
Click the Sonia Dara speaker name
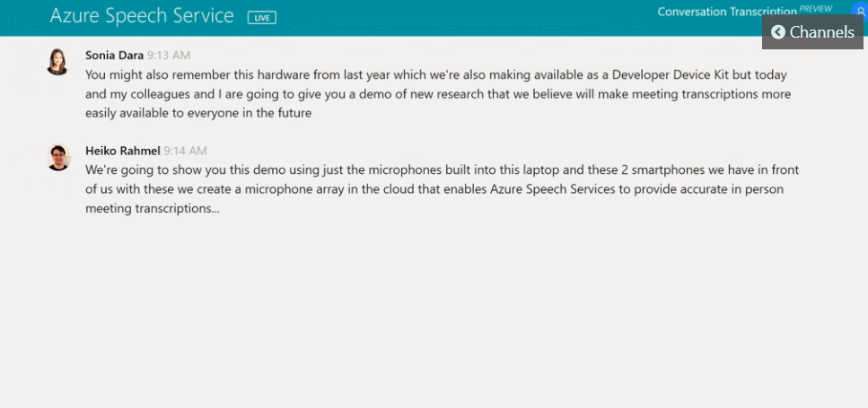114,55
